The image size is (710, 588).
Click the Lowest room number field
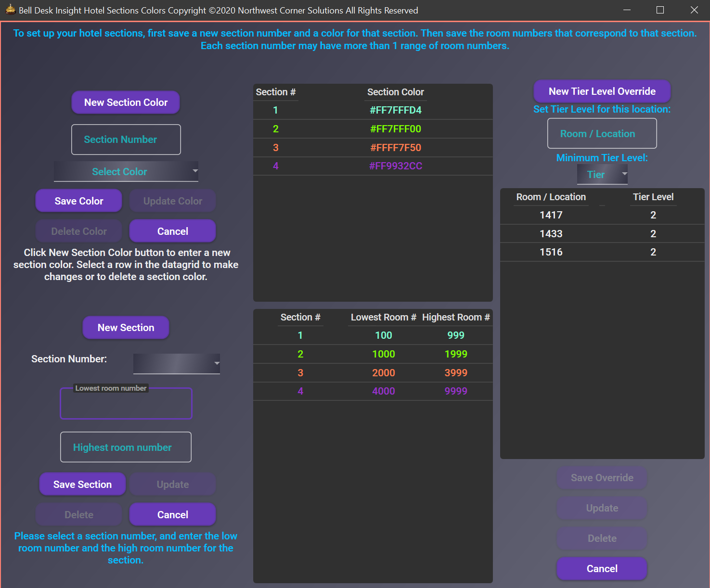point(126,404)
